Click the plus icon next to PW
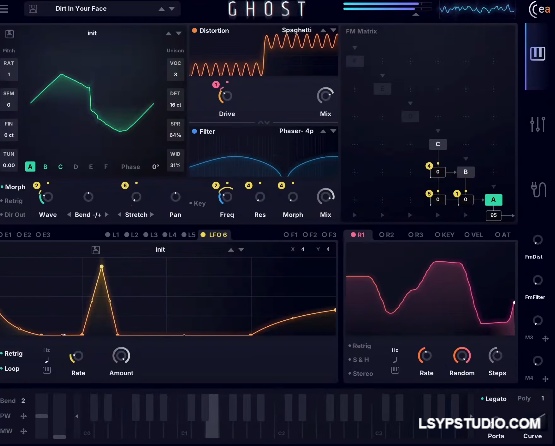 coord(24,416)
